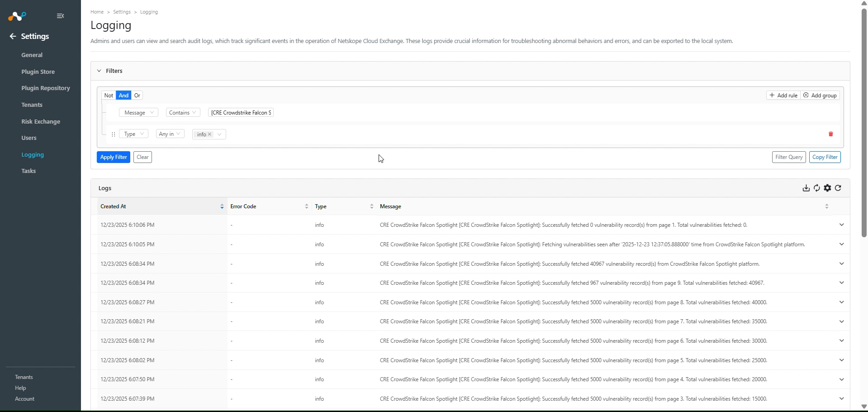868x412 pixels.
Task: Select the And filter operator
Action: (123, 96)
